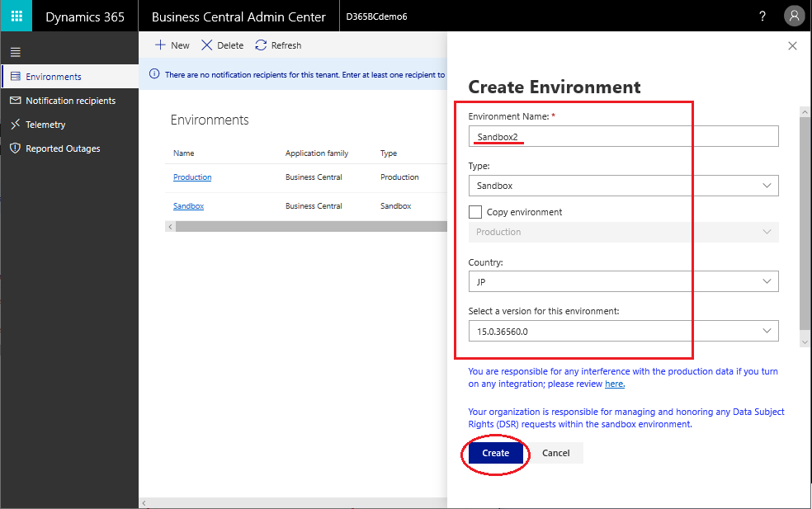
Task: Expand the Type dropdown
Action: (624, 186)
